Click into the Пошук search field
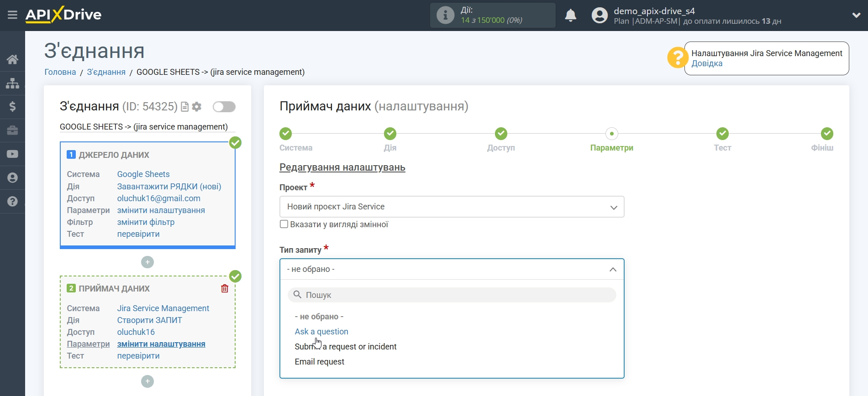868x396 pixels. click(x=452, y=295)
